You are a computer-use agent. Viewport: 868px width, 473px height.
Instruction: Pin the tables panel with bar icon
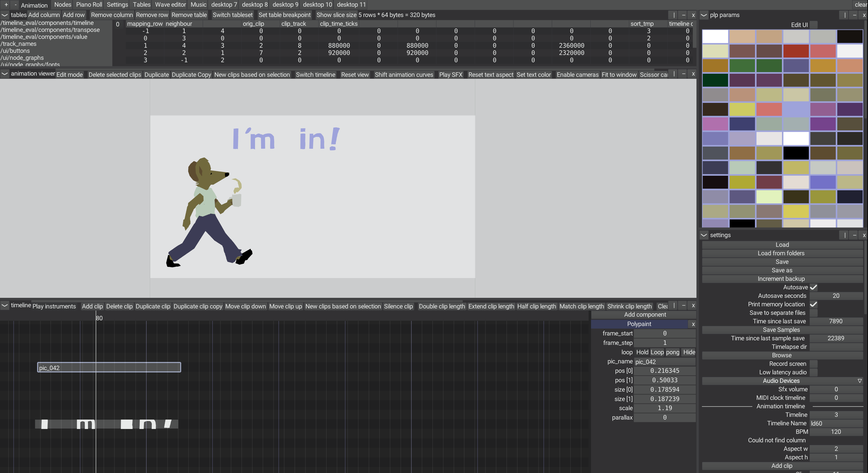[x=674, y=15]
